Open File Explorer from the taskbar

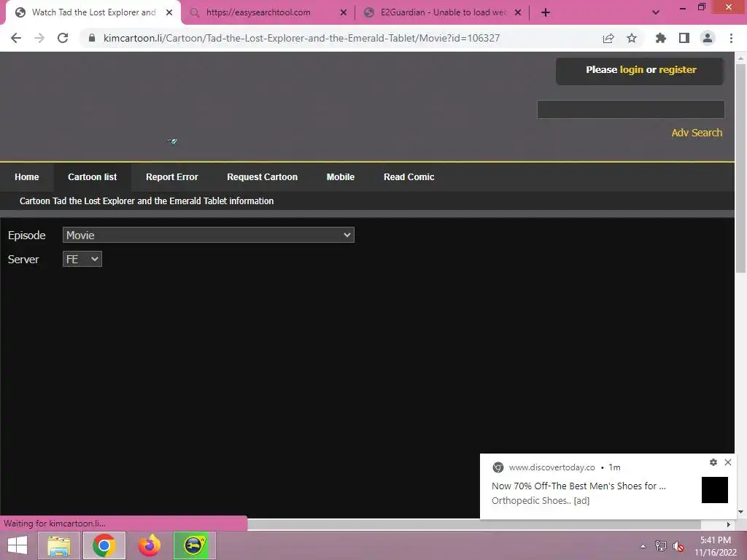[58, 545]
